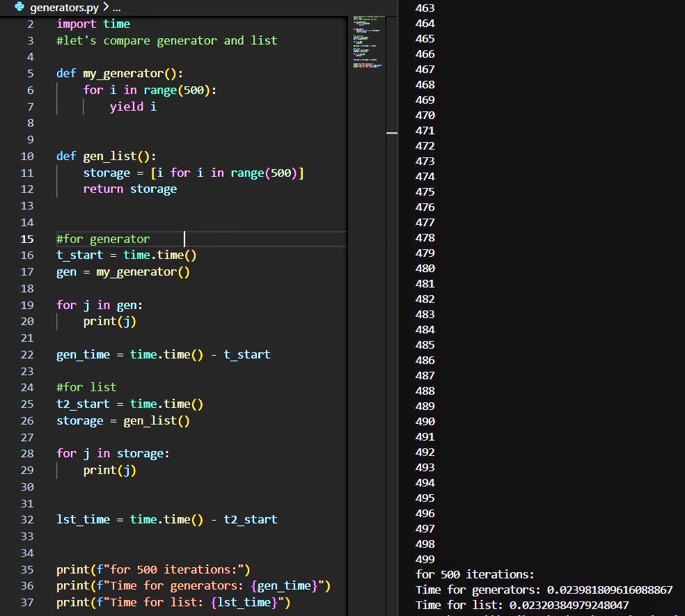
Task: Click 'storage = gen_list()' line
Action: point(123,420)
